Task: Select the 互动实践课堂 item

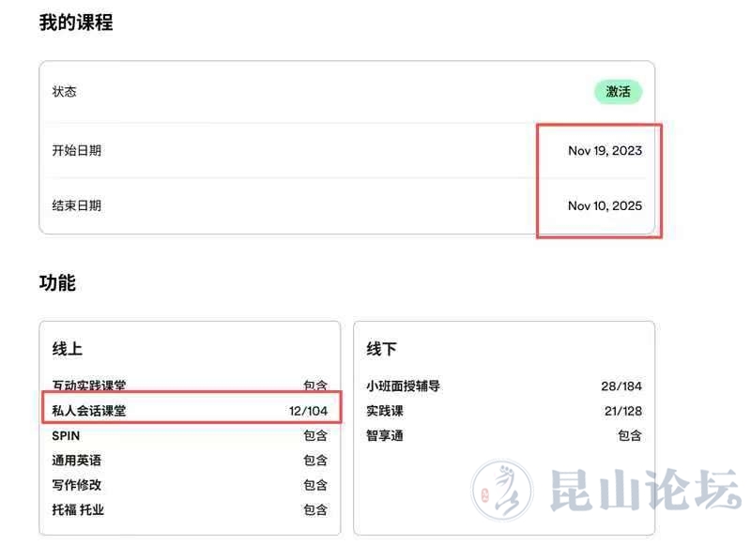Action: pos(89,386)
